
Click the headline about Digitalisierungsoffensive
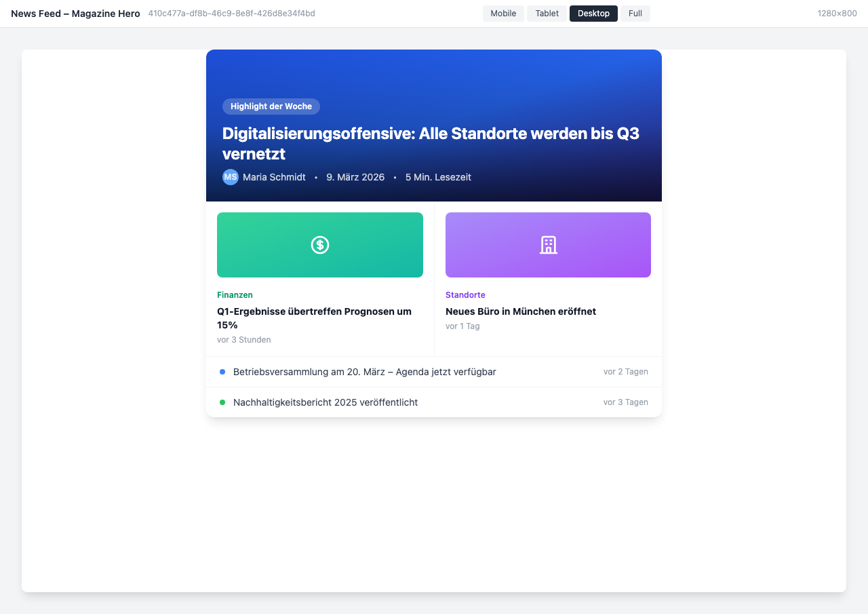pos(433,143)
